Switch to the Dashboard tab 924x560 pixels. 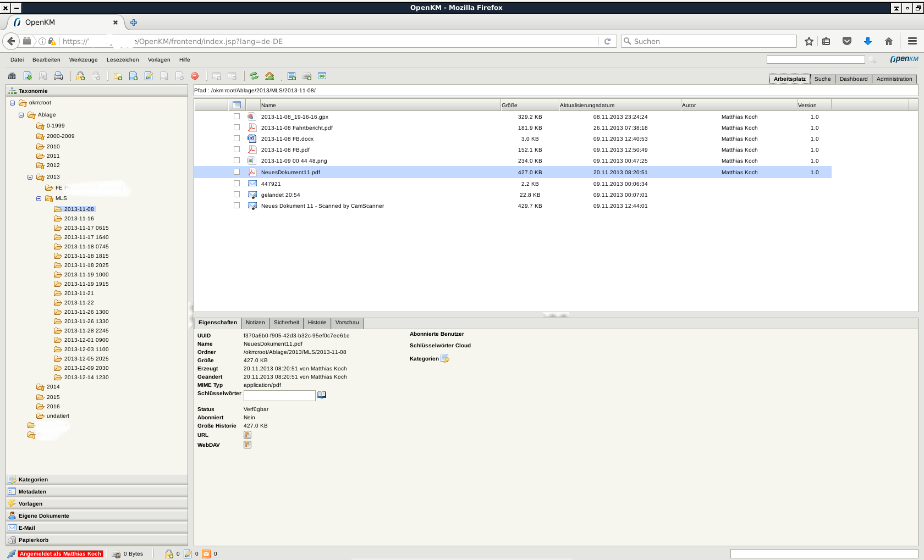853,79
